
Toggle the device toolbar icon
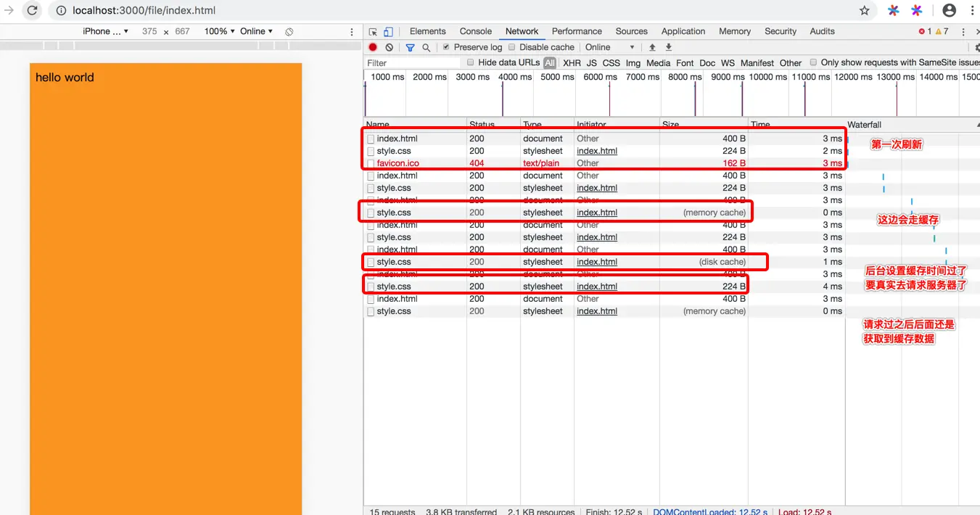388,32
